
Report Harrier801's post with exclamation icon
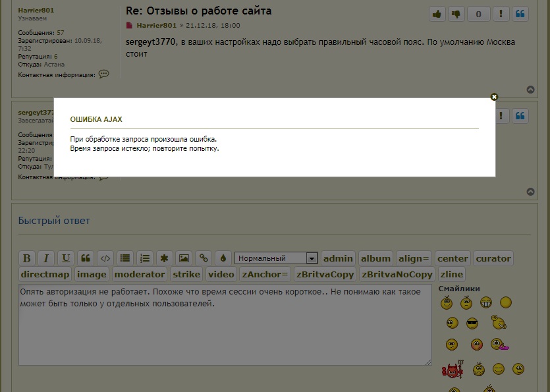(x=501, y=14)
